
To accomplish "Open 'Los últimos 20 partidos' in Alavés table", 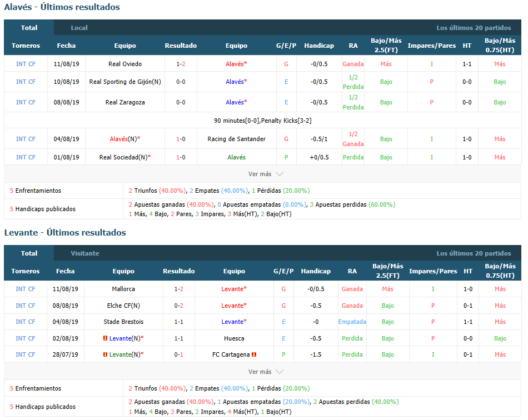I will pos(474,28).
